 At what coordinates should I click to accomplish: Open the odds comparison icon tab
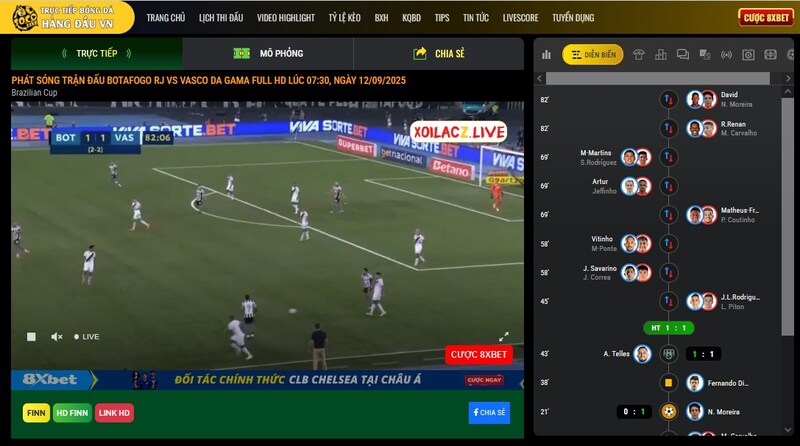click(x=705, y=55)
